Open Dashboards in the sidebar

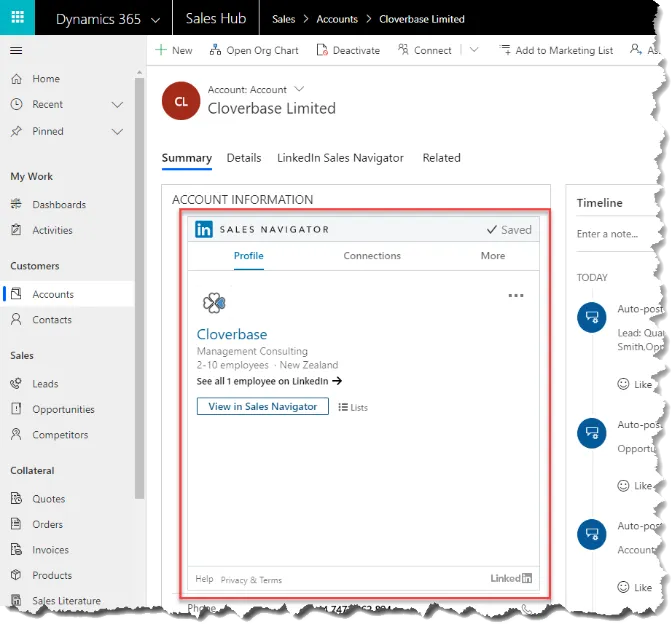[58, 204]
